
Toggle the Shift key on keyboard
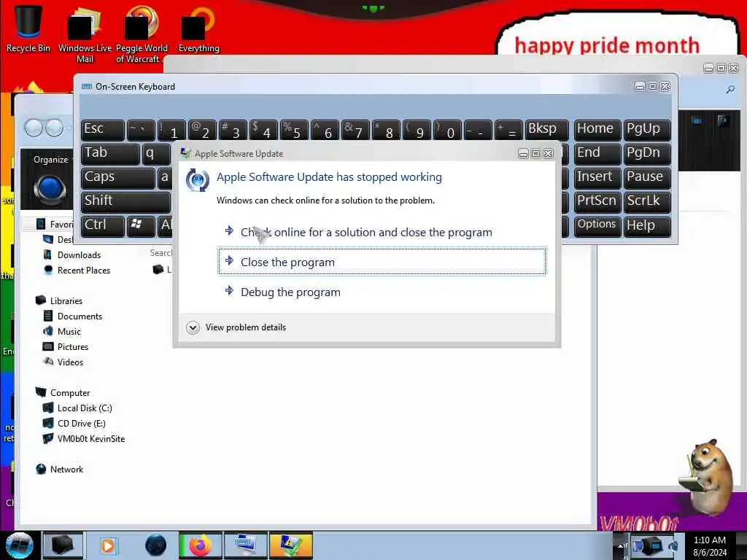125,202
